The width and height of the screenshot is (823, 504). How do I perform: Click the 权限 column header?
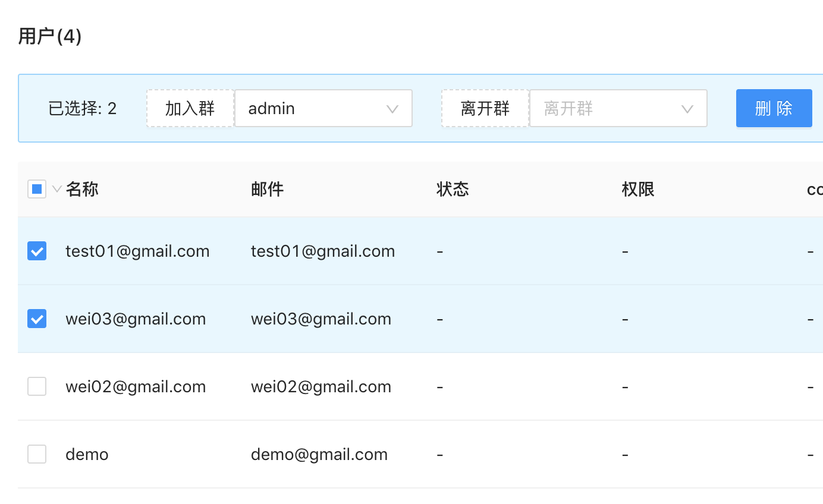(x=638, y=189)
